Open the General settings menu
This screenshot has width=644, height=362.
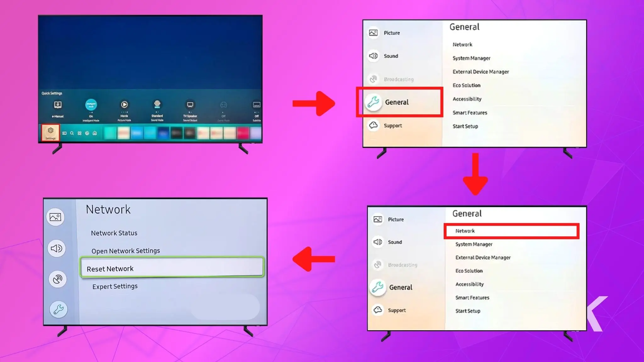pyautogui.click(x=400, y=102)
